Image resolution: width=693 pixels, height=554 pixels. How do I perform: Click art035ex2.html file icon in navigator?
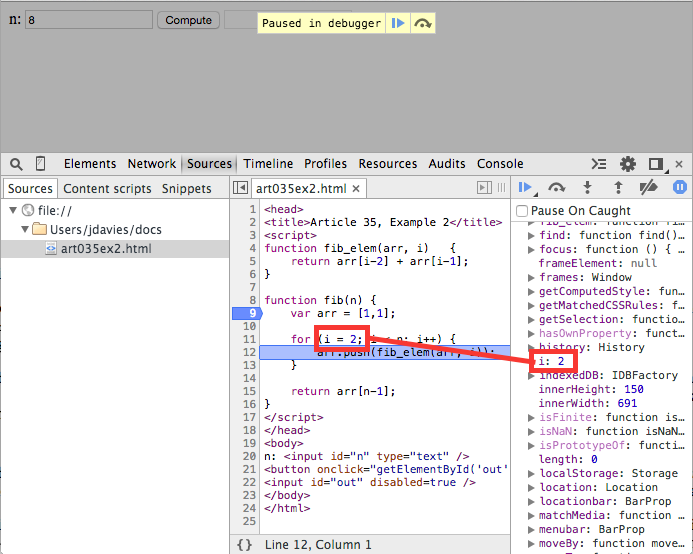point(51,248)
